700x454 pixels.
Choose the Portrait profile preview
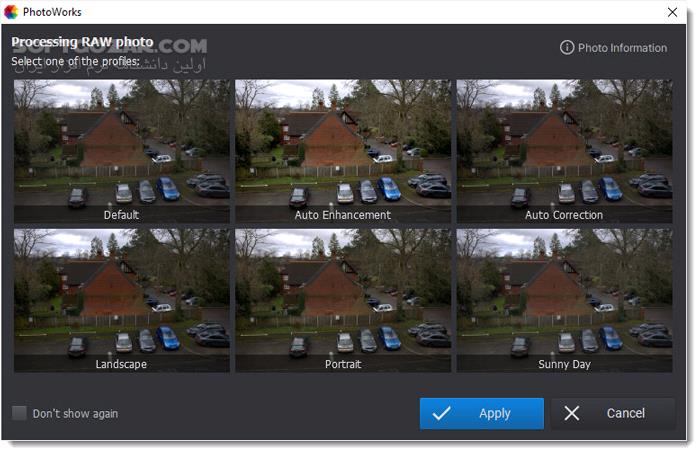coord(343,300)
